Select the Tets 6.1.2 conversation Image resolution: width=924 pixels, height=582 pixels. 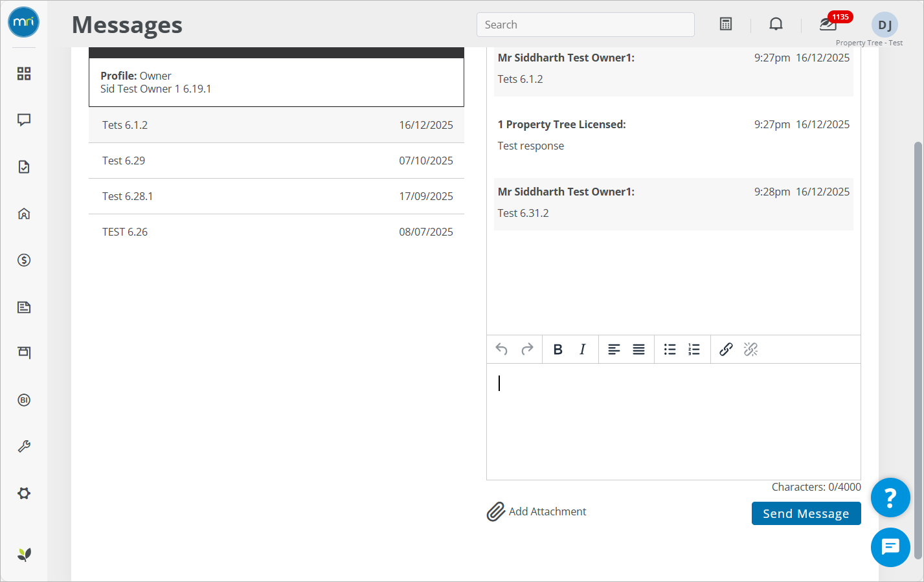tap(276, 125)
